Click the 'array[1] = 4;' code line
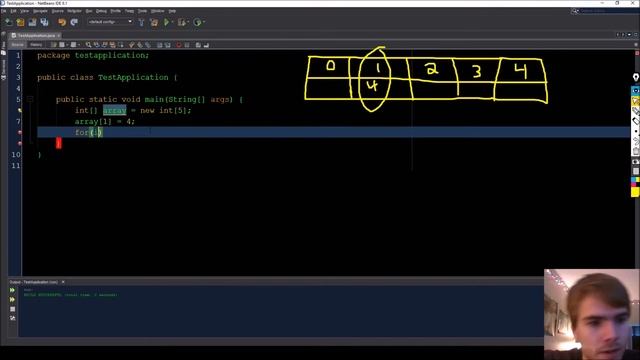 [105, 122]
